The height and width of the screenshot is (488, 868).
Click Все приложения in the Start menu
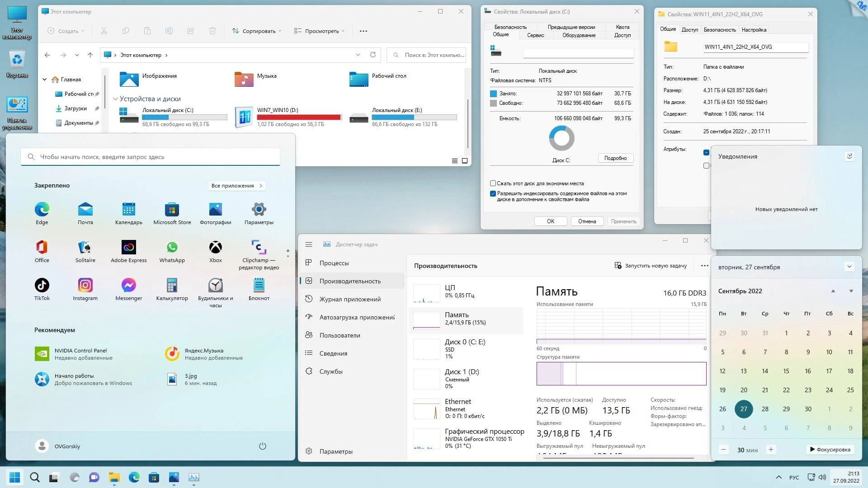point(236,185)
